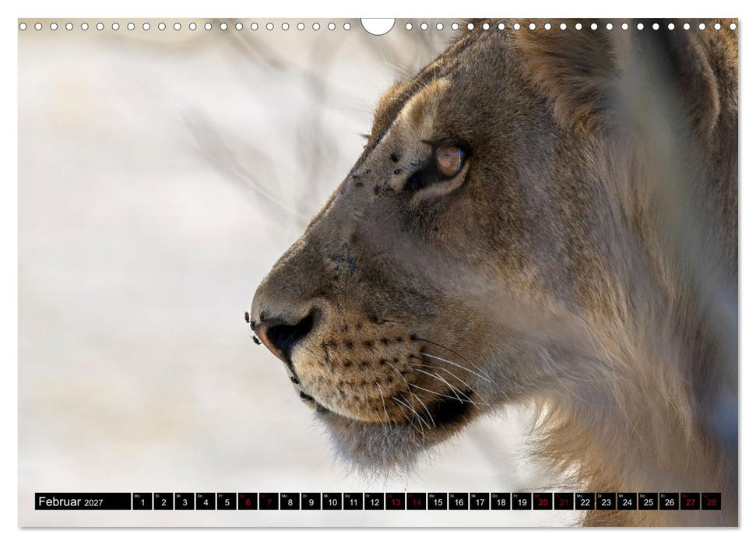This screenshot has width=756, height=545.
Task: Select day 18 (Do) in calendar strip
Action: [501, 501]
